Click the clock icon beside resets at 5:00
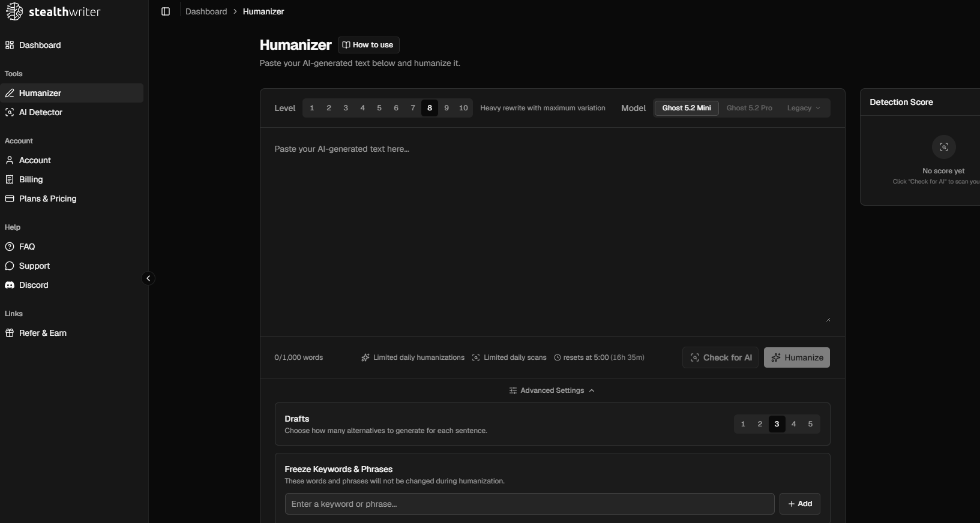 pyautogui.click(x=558, y=357)
